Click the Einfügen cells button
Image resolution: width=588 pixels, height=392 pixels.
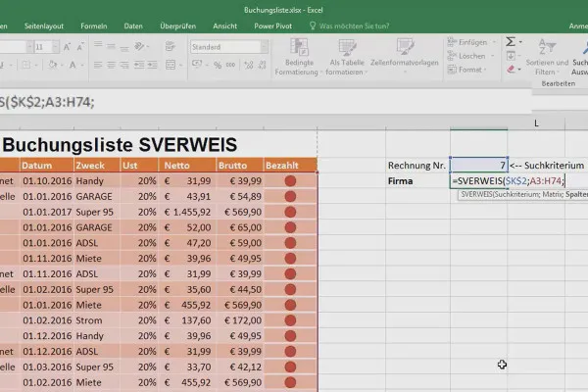(471, 42)
